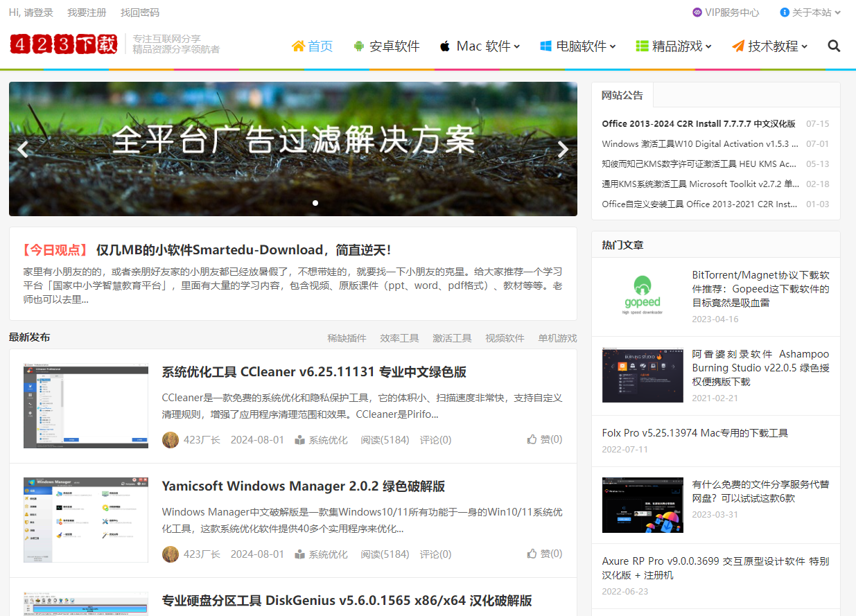Click the blue info icon beside 关于本站
856x616 pixels.
(x=785, y=12)
